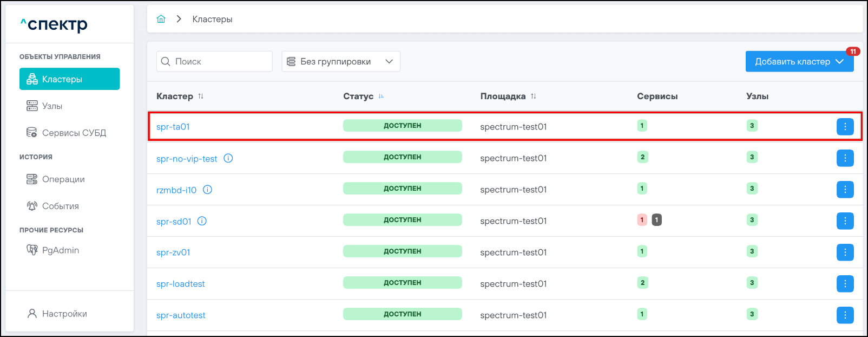Click red service badge for spr-sd01
The image size is (868, 337).
(x=642, y=220)
